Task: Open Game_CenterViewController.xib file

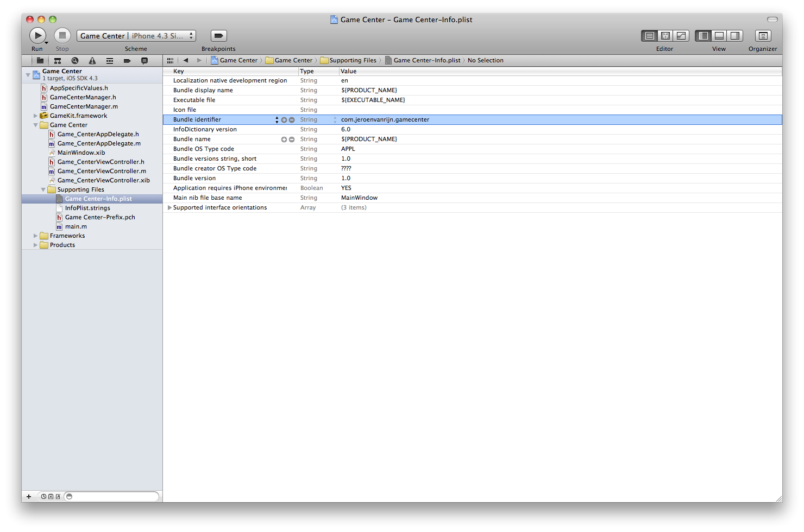Action: coord(103,180)
